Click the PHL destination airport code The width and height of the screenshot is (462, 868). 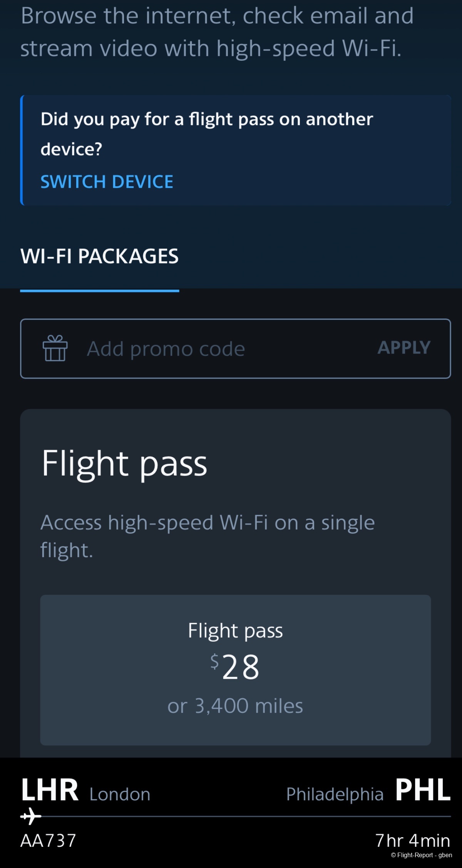point(422,790)
